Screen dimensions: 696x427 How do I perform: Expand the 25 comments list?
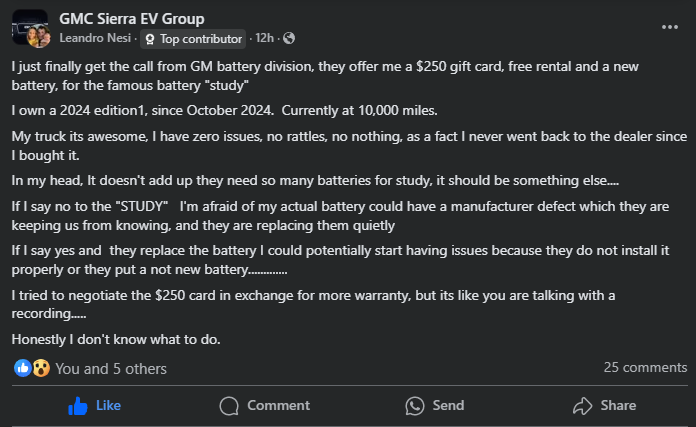click(x=645, y=367)
